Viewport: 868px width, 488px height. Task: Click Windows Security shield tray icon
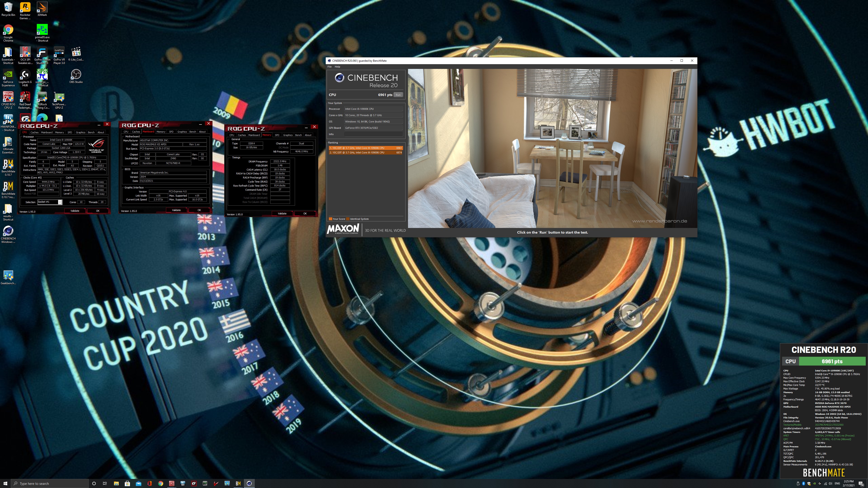809,484
